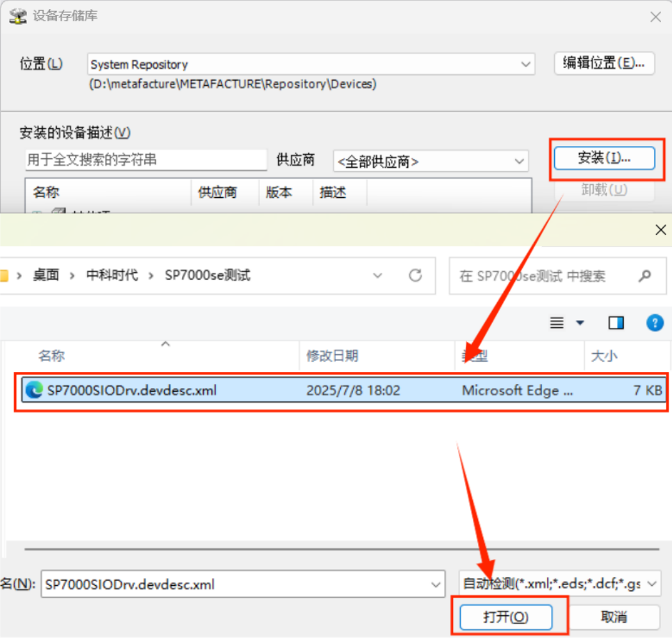Viewport: 672px width, 644px height.
Task: Go to 中科时代 folder in breadcrumb
Action: [x=112, y=275]
